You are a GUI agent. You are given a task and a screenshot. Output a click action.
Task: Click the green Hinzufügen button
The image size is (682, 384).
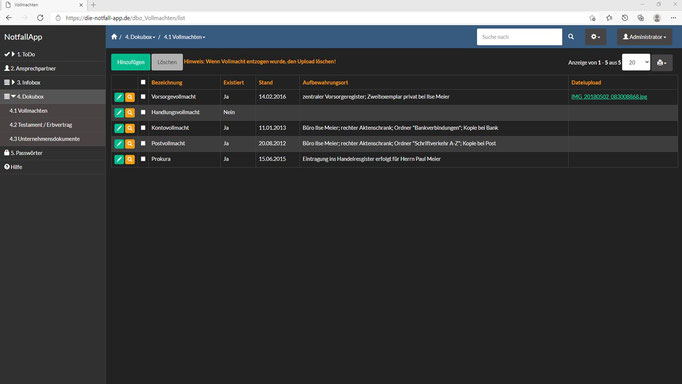(x=130, y=62)
